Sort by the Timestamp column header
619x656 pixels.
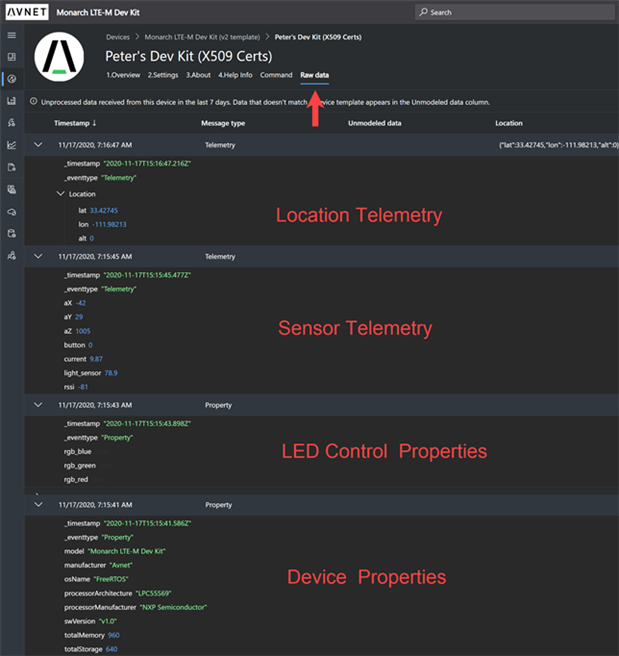coord(75,123)
